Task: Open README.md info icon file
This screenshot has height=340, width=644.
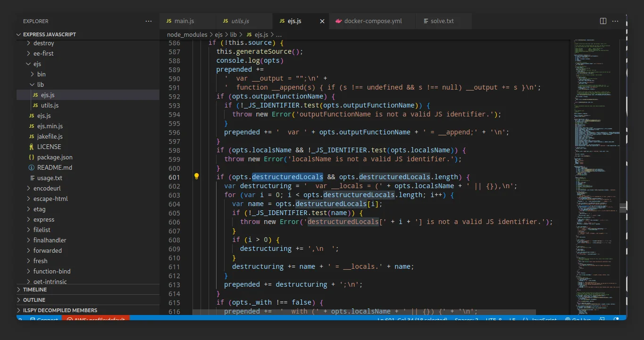Action: pyautogui.click(x=55, y=167)
